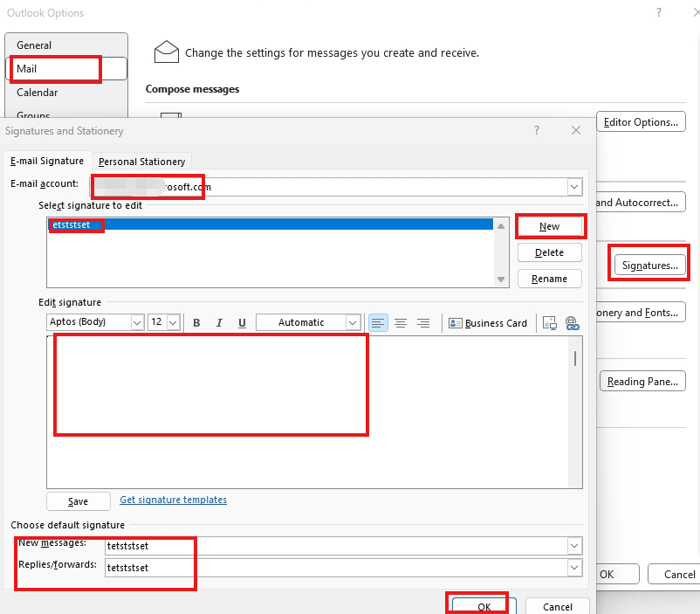This screenshot has width=700, height=614.
Task: Insert a picture into the signature
Action: (550, 322)
